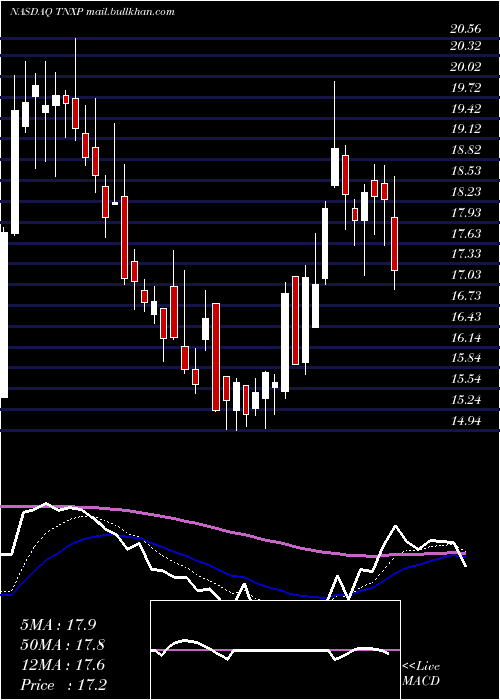Click the NASDAQ TNXP mail.bullkhan.com title text

pos(92,12)
